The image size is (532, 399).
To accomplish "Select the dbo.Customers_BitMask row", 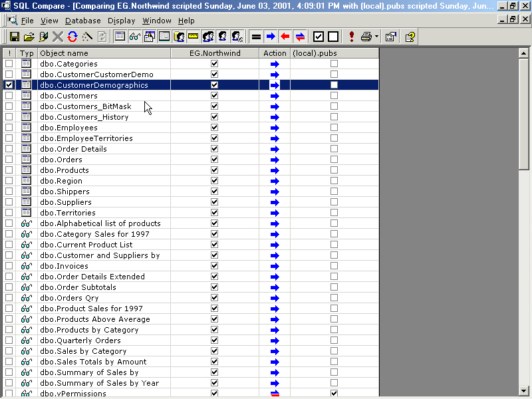I will (x=190, y=106).
